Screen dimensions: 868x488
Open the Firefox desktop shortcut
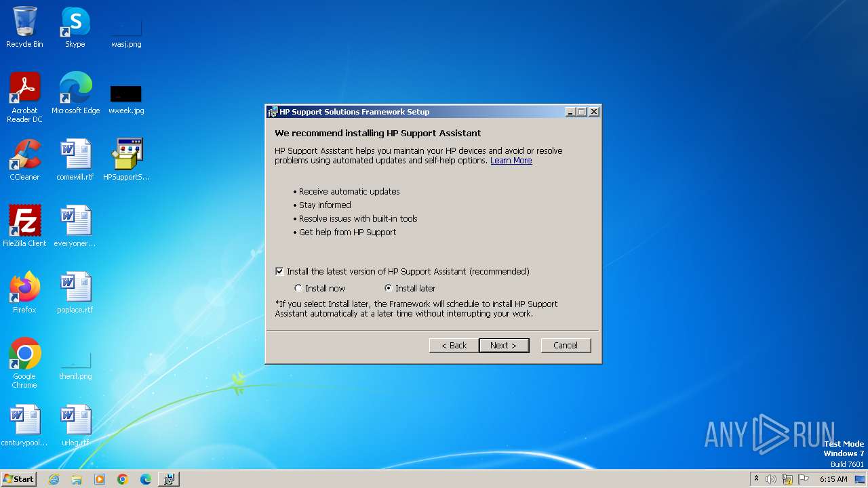click(24, 293)
